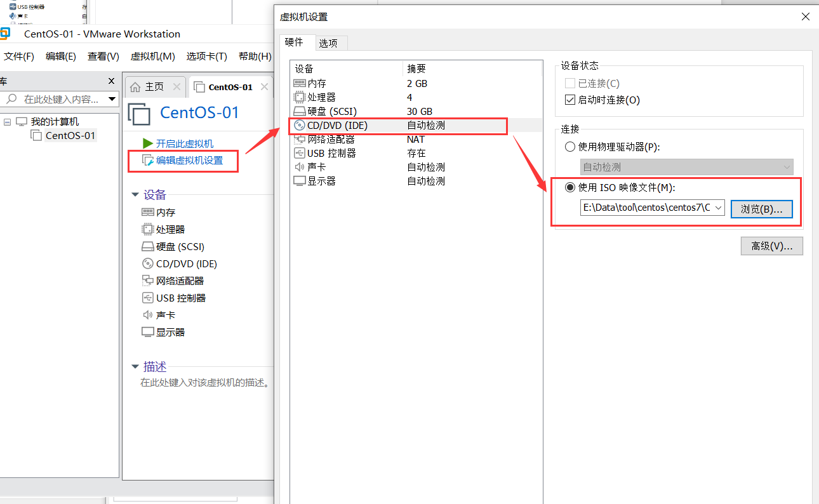Select 使用 ISO 映像文件(M) radio button
Image resolution: width=819 pixels, height=504 pixels.
[570, 188]
